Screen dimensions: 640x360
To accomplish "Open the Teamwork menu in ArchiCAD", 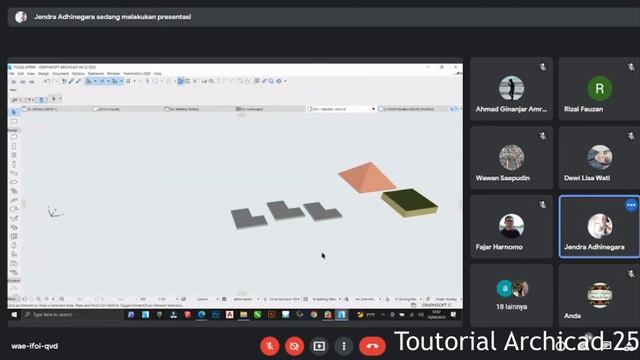I will pos(96,74).
